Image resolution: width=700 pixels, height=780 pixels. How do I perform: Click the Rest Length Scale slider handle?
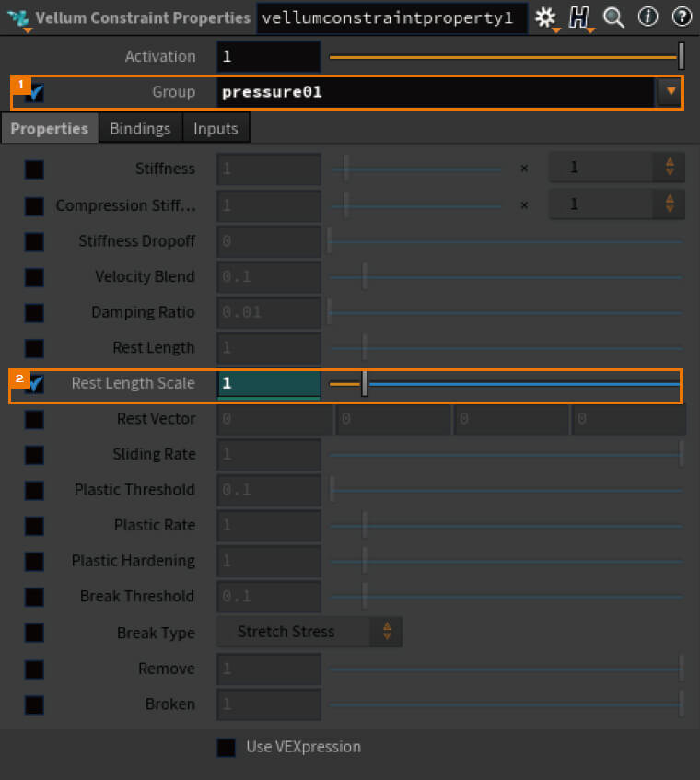click(x=365, y=384)
